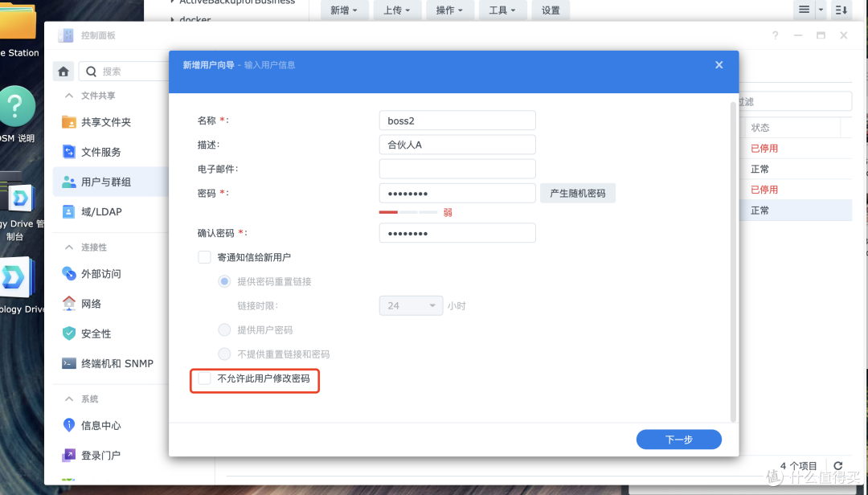Viewport: 868px width, 495px height.
Task: Click the sidebar 搜索 search box
Action: (124, 72)
